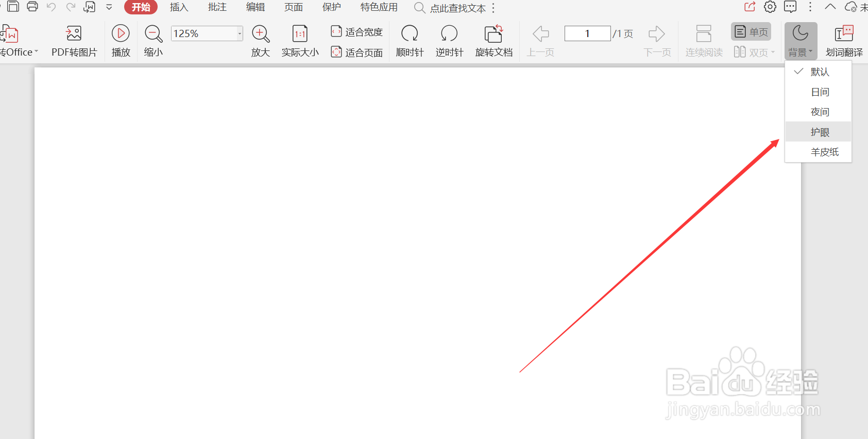Toggle 单页 single page view
This screenshot has height=439, width=868.
[x=751, y=32]
